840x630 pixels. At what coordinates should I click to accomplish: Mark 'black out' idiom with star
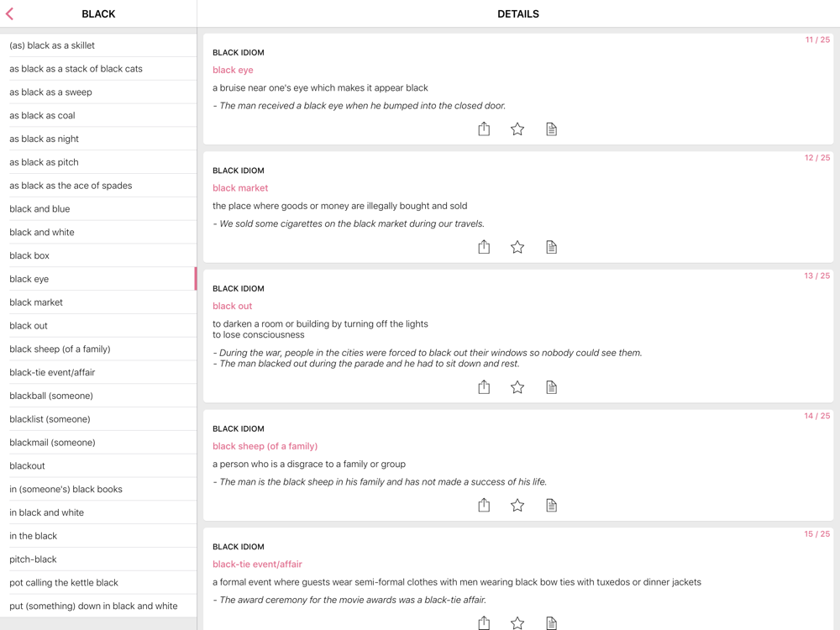[517, 387]
